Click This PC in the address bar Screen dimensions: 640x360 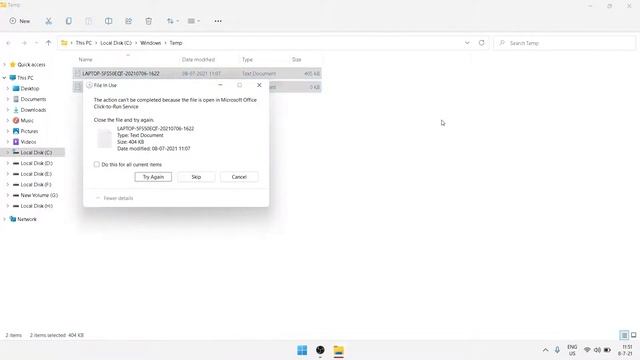84,43
